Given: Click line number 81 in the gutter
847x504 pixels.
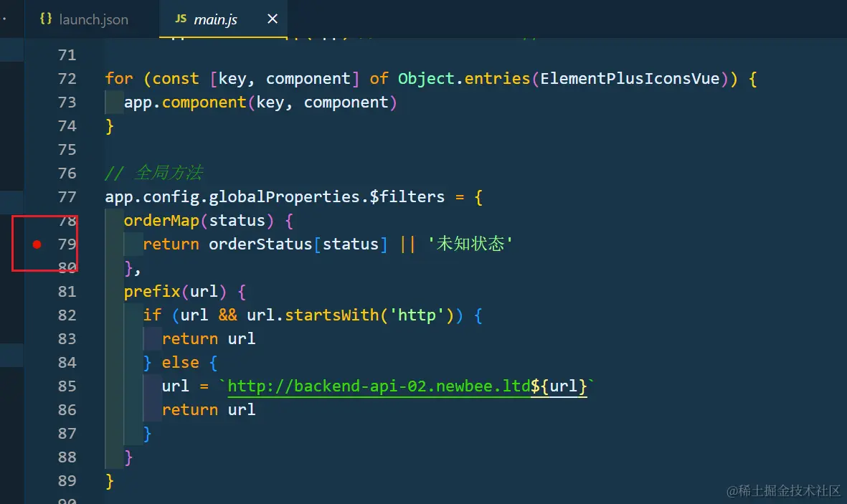Looking at the screenshot, I should point(67,292).
